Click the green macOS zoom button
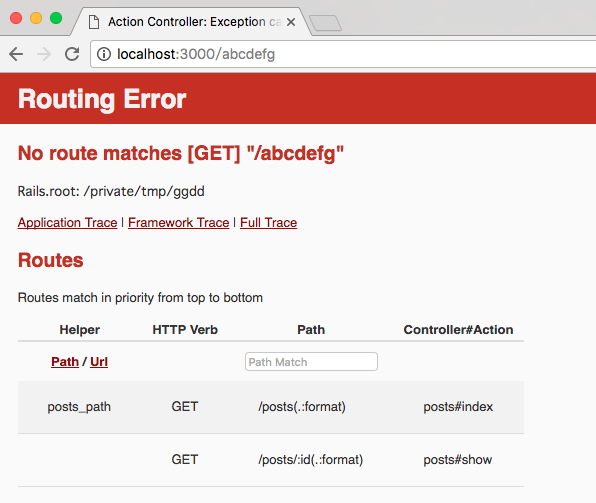 (56, 18)
